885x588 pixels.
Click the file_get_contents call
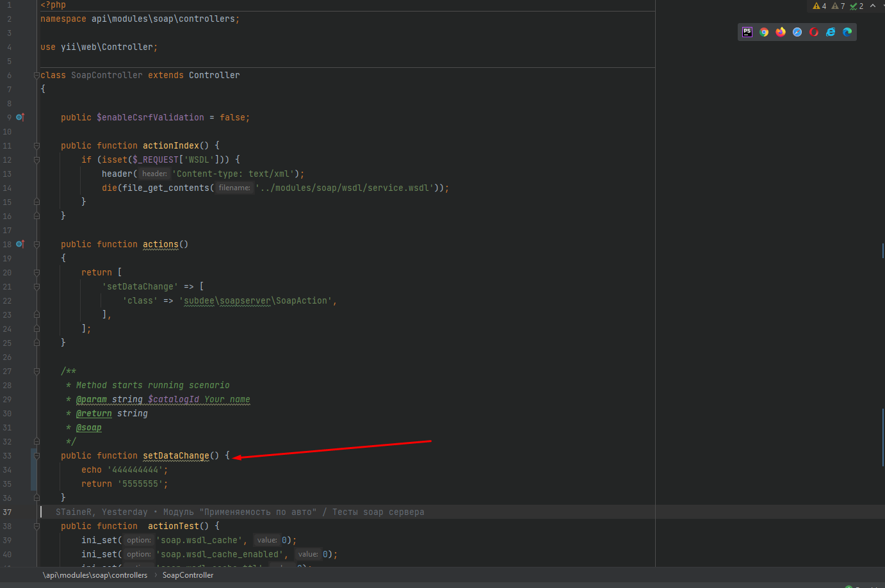click(x=166, y=188)
